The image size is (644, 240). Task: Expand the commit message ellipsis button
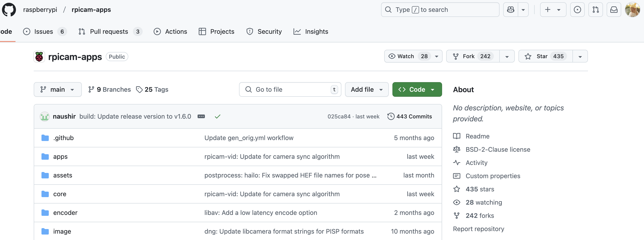coord(201,116)
